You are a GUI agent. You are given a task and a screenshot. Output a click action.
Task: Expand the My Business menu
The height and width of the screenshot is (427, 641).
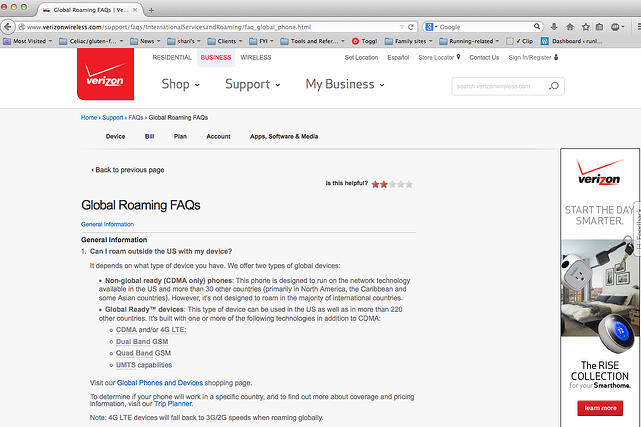tap(345, 84)
